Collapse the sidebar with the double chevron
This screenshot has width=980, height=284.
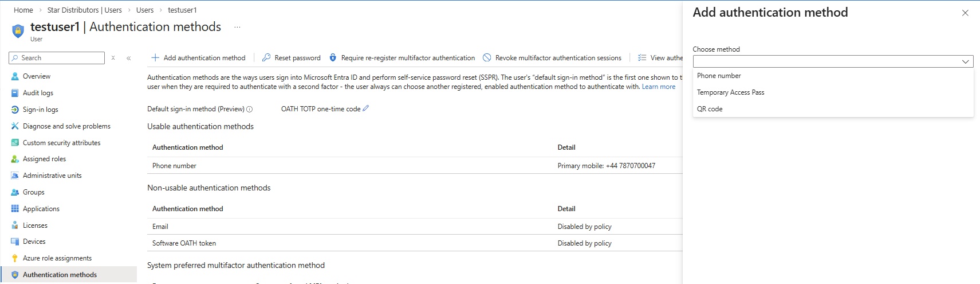[129, 58]
